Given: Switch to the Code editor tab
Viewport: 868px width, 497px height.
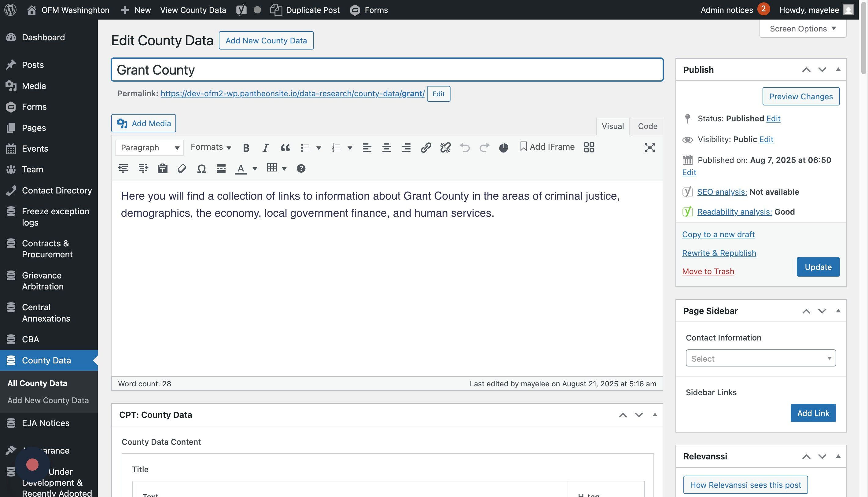Looking at the screenshot, I should click(647, 126).
